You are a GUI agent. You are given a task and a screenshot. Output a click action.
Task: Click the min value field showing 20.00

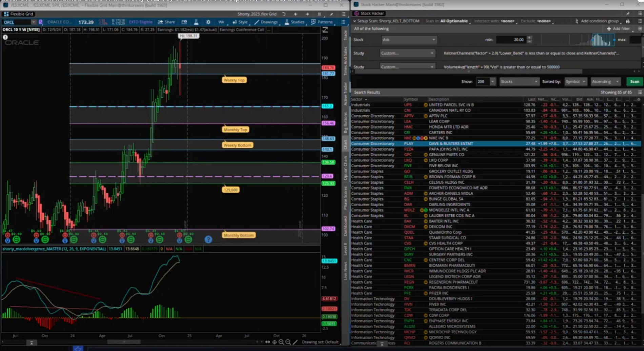[511, 40]
